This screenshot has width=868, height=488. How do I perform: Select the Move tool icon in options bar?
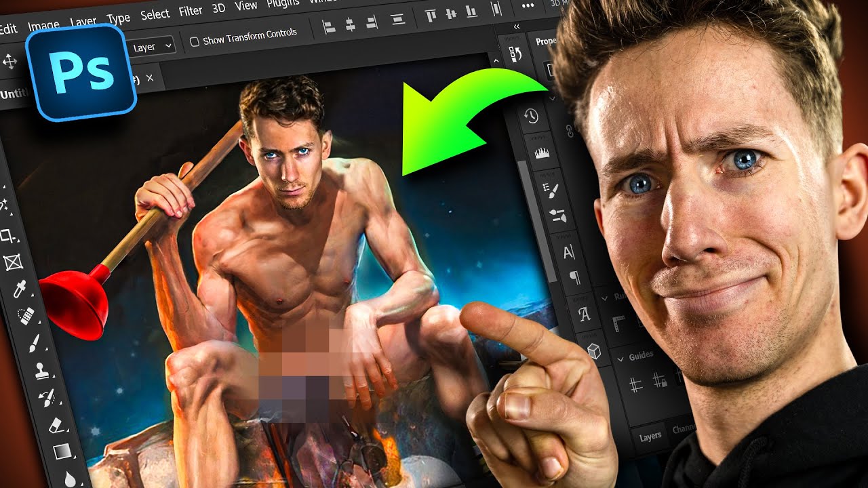9,62
